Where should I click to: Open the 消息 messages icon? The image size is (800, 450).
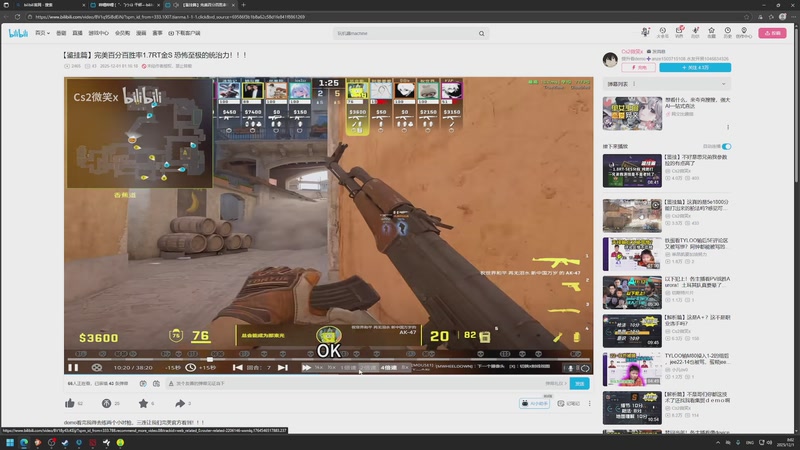[x=679, y=33]
